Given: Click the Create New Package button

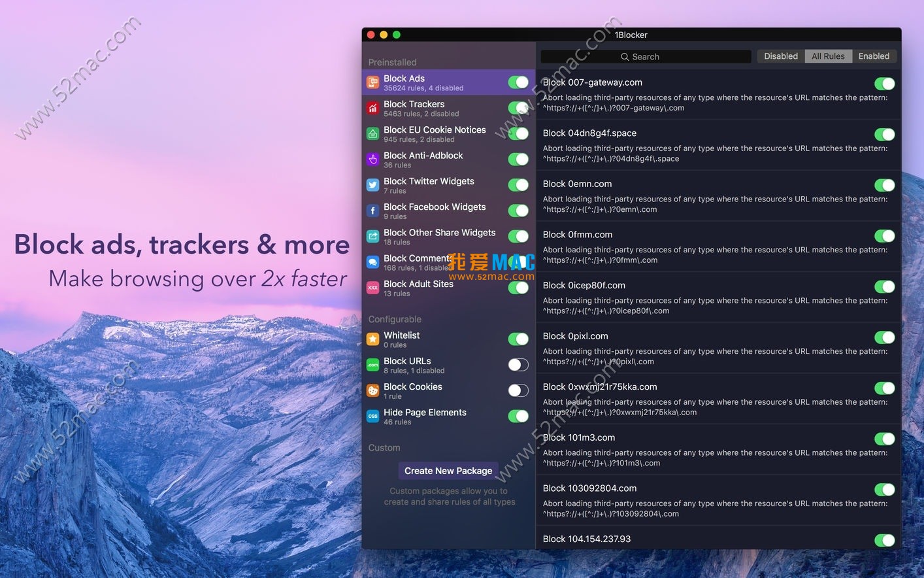Looking at the screenshot, I should (x=448, y=470).
